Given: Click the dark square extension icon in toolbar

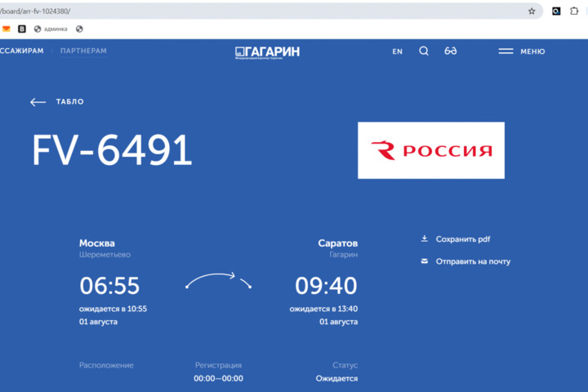Looking at the screenshot, I should (x=556, y=11).
